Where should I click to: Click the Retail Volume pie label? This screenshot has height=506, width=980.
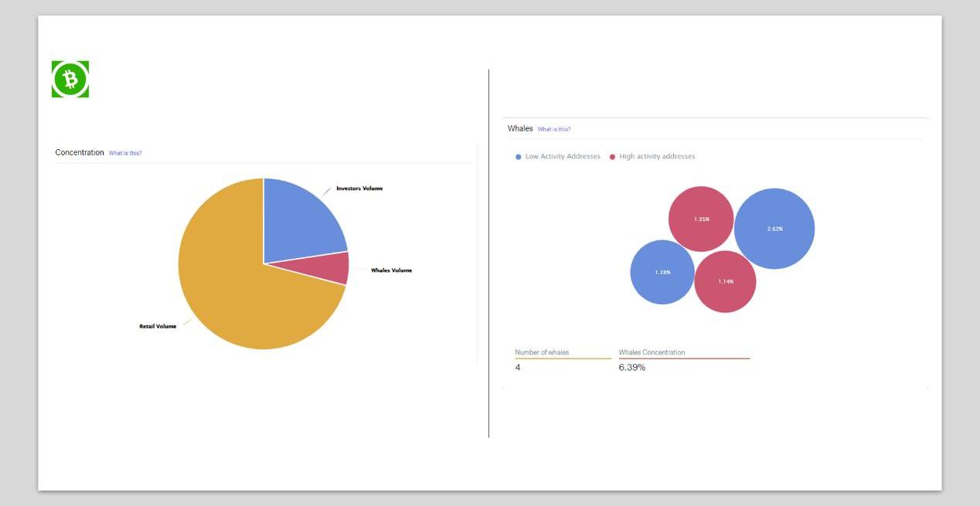point(158,327)
